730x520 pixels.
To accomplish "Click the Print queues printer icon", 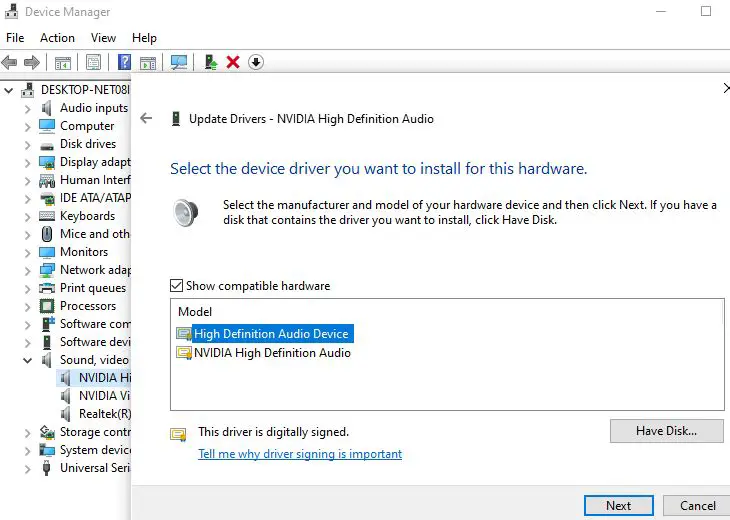I will point(47,288).
